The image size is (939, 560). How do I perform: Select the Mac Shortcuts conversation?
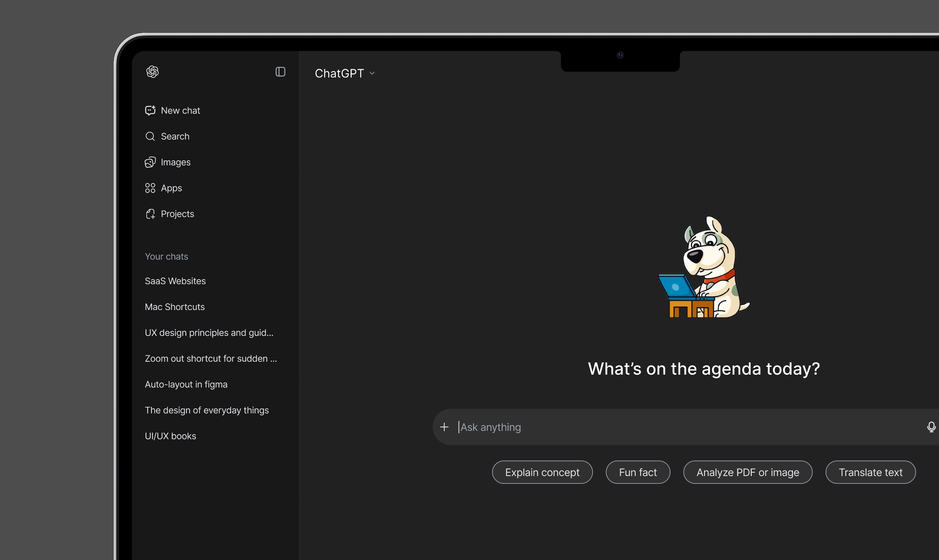(x=174, y=307)
